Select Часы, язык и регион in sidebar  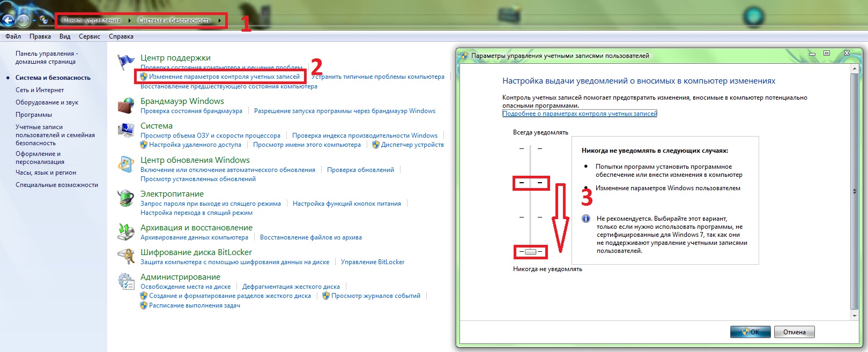tap(46, 173)
